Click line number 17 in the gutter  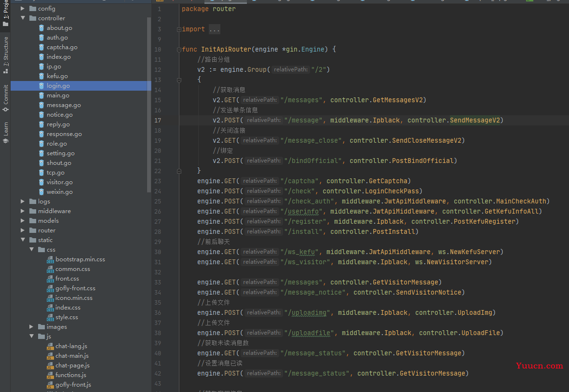click(158, 120)
